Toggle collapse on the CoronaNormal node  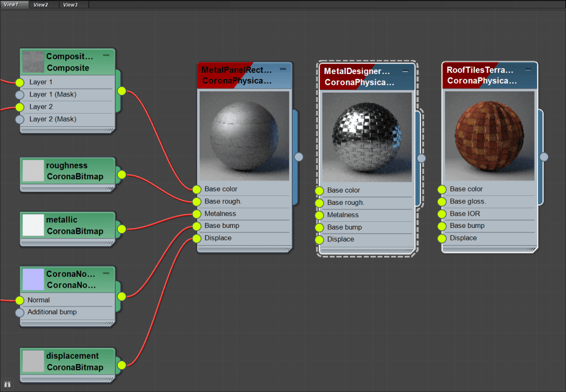(105, 273)
